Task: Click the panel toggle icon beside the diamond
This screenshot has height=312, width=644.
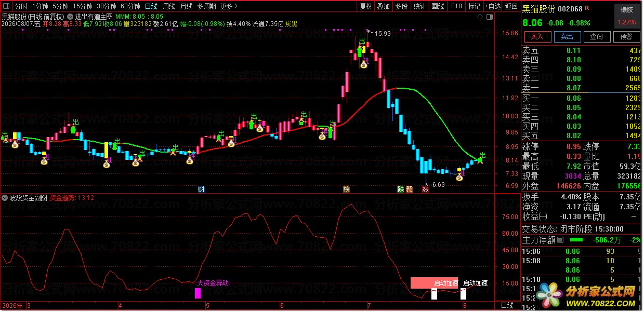Action: [490, 17]
